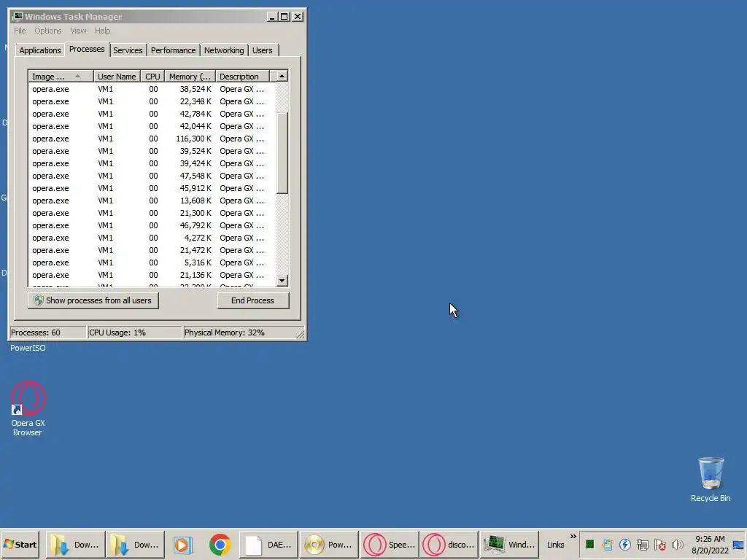747x560 pixels.
Task: Click the process list scrollbar thumb
Action: click(282, 153)
